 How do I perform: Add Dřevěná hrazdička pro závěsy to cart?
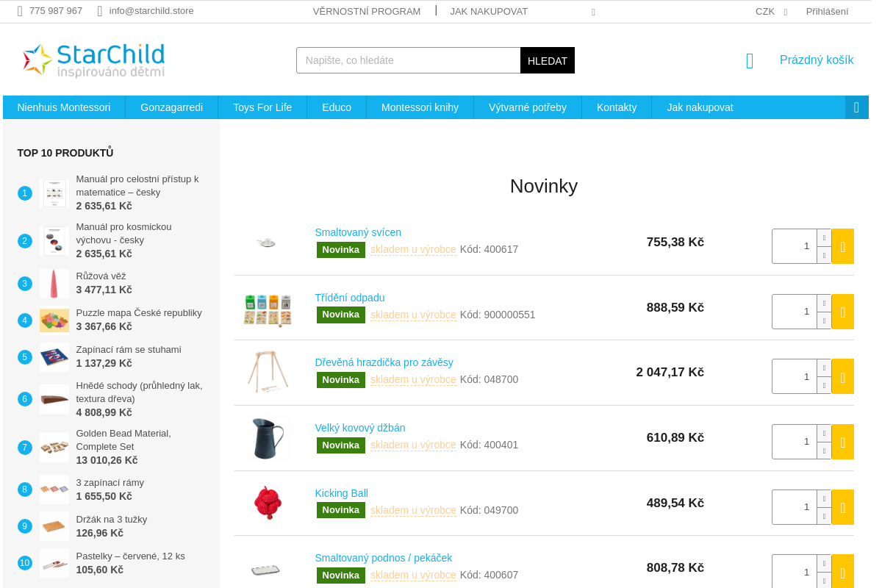pyautogui.click(x=842, y=376)
